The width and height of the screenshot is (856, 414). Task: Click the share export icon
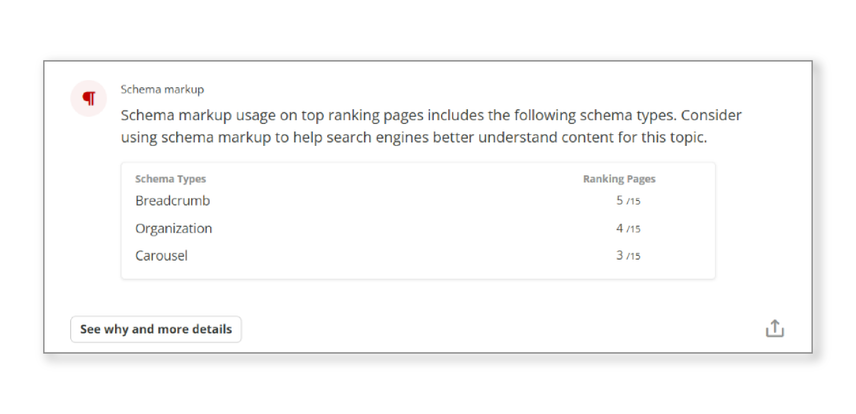774,329
